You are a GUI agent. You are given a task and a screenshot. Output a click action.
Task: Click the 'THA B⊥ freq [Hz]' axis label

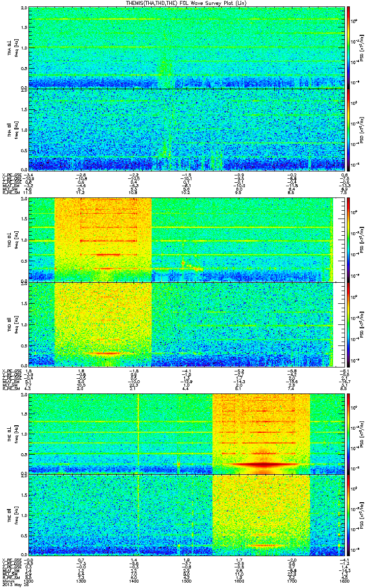[12, 48]
